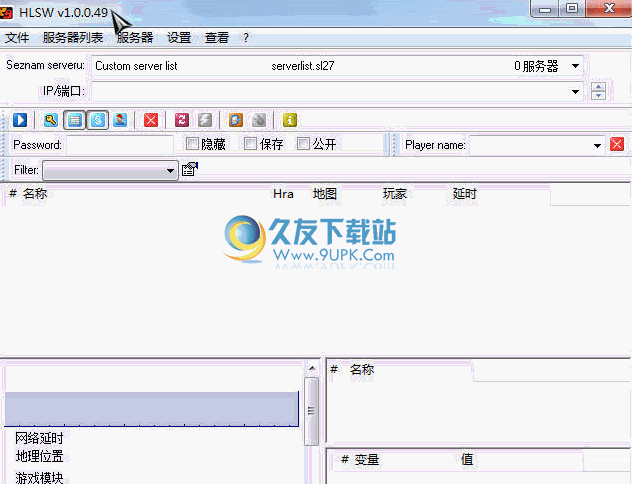Open the ? help menu
Viewport: 632px width, 484px height.
click(x=246, y=38)
